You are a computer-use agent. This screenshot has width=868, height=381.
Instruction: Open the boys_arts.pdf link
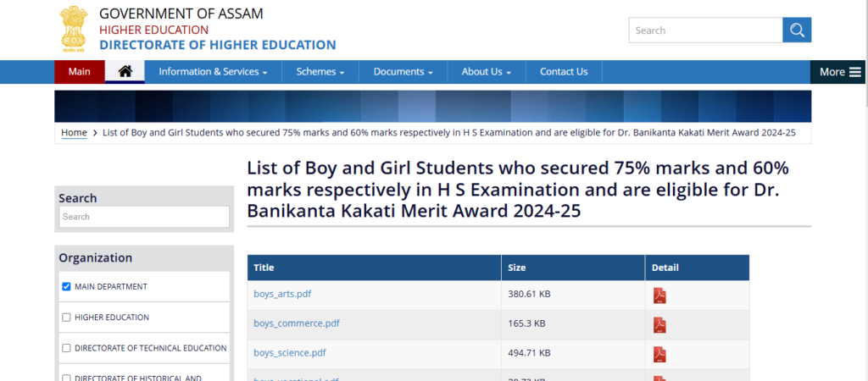click(x=282, y=294)
